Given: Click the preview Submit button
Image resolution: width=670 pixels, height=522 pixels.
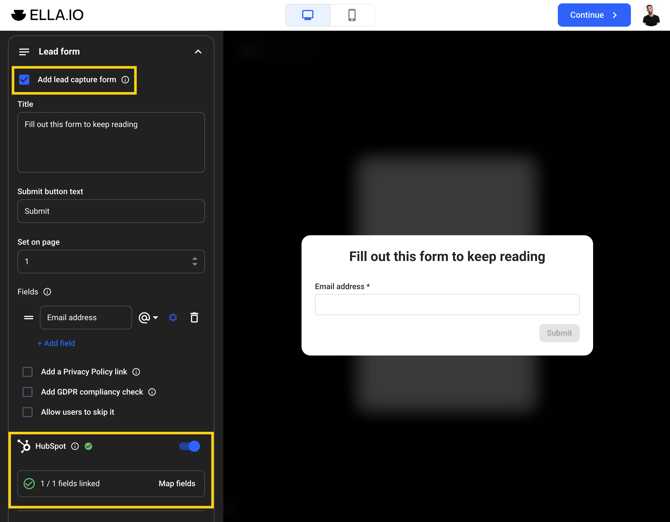Looking at the screenshot, I should pyautogui.click(x=559, y=333).
